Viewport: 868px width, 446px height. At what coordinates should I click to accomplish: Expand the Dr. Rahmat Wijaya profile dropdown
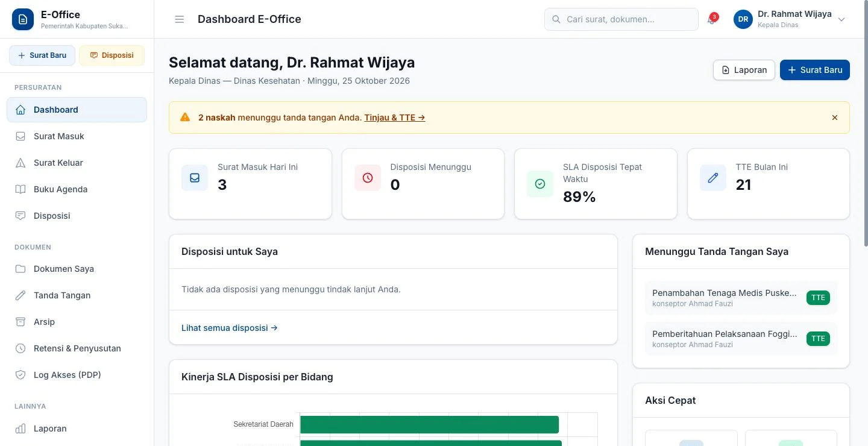pos(842,19)
